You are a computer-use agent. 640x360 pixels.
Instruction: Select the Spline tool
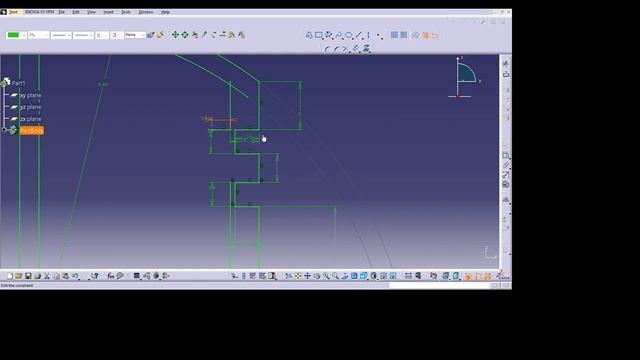[339, 36]
